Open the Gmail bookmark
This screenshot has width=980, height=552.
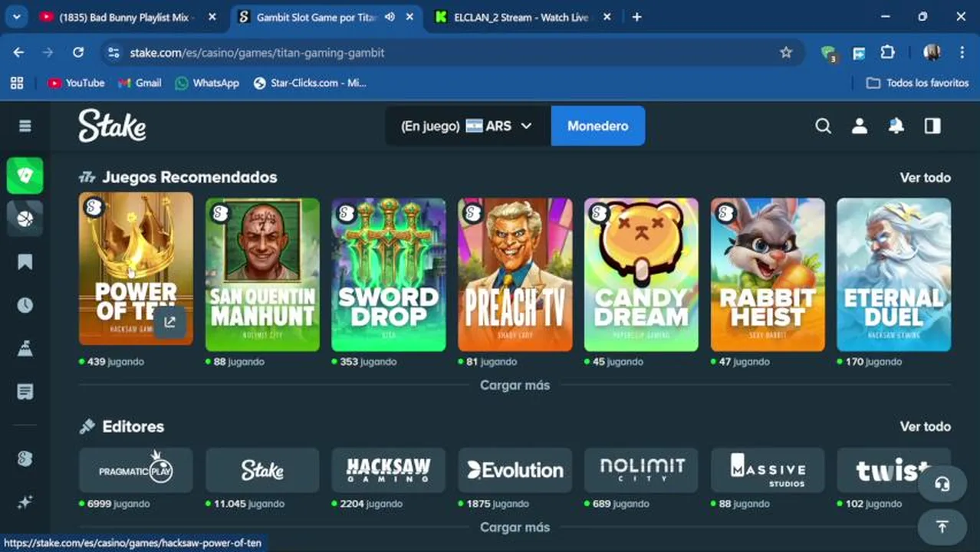(140, 83)
